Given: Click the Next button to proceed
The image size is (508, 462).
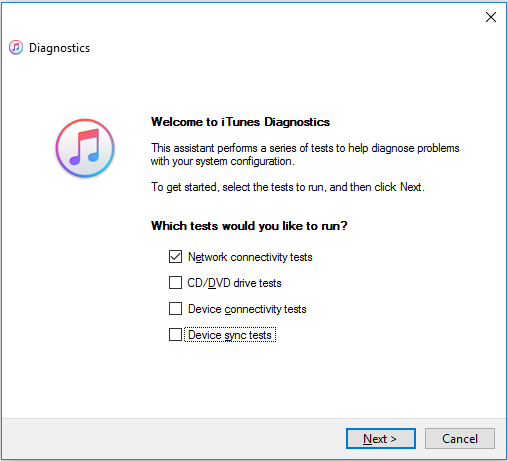Looking at the screenshot, I should [x=381, y=439].
